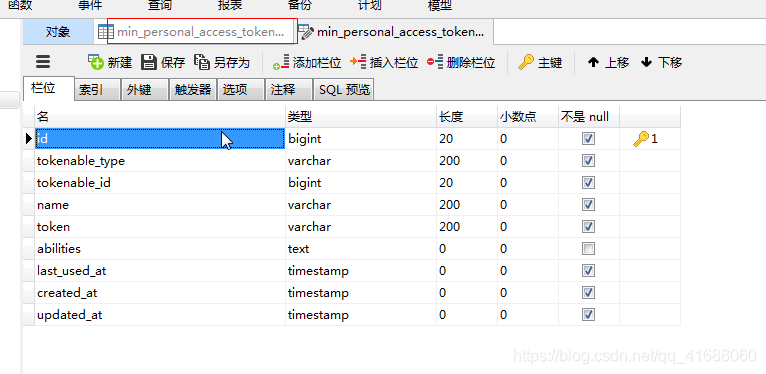Toggle Not Null checkbox for tokenable_id
This screenshot has height=374, width=766.
point(589,183)
